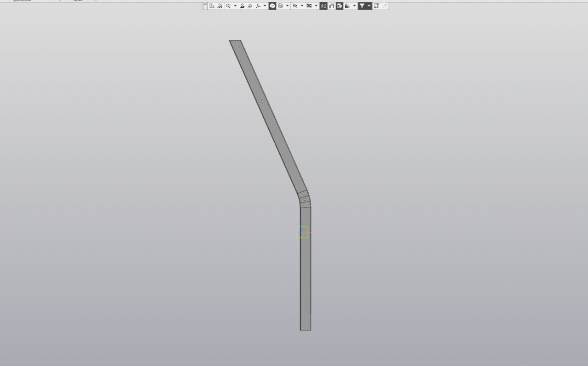Select the middle hole on the inclined arm
Screen dimensions: 588x366
click(262, 101)
